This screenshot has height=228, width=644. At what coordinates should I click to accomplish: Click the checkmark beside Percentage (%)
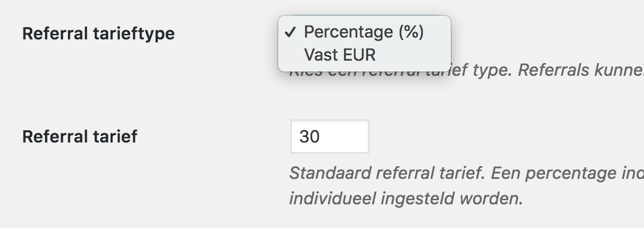point(290,32)
